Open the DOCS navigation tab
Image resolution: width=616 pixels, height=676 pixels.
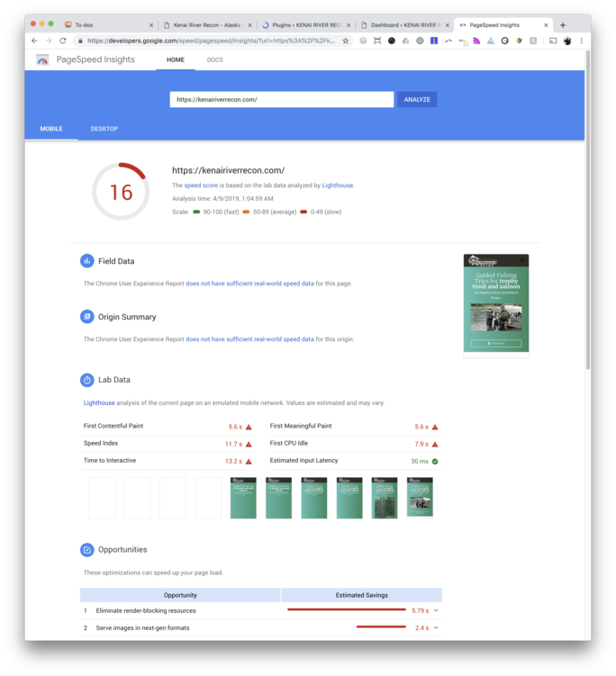pos(215,59)
